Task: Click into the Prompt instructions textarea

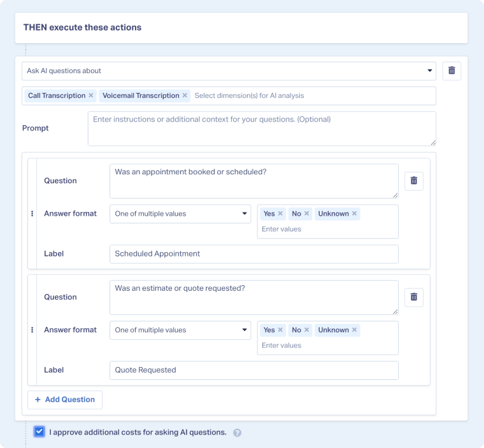Action: click(262, 129)
